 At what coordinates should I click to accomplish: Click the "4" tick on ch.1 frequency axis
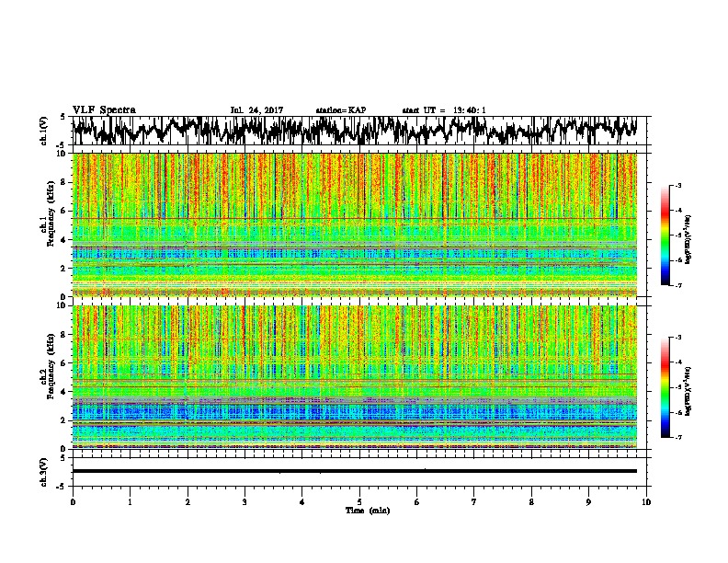click(x=63, y=240)
